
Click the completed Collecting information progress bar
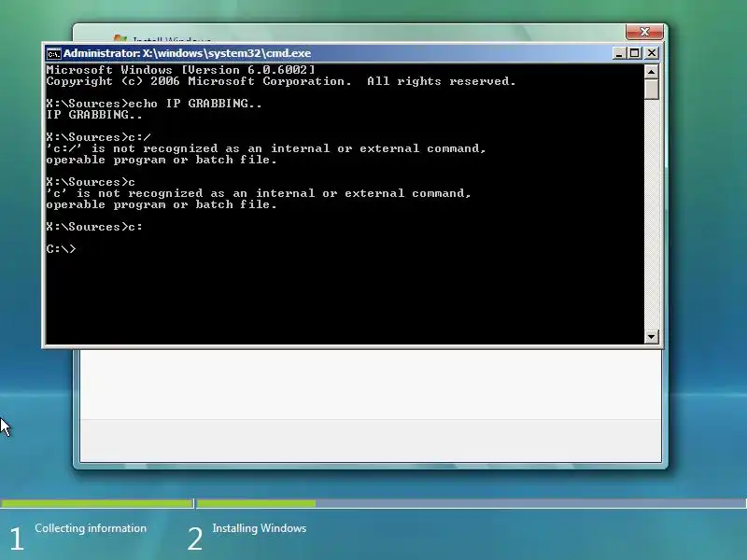[96, 503]
